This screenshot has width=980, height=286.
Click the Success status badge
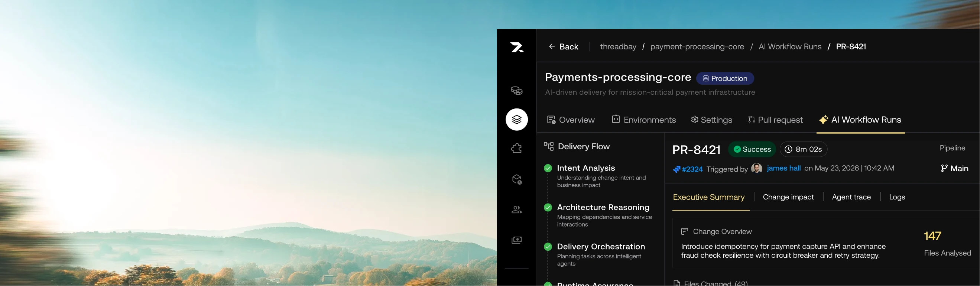coord(752,149)
